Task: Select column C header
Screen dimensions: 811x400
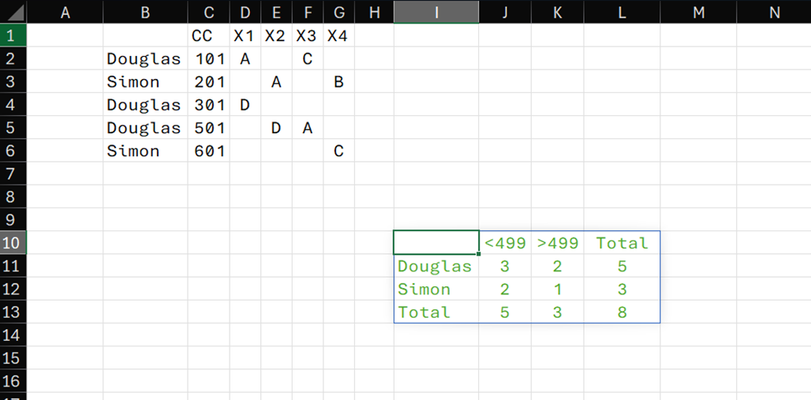Action: tap(208, 11)
